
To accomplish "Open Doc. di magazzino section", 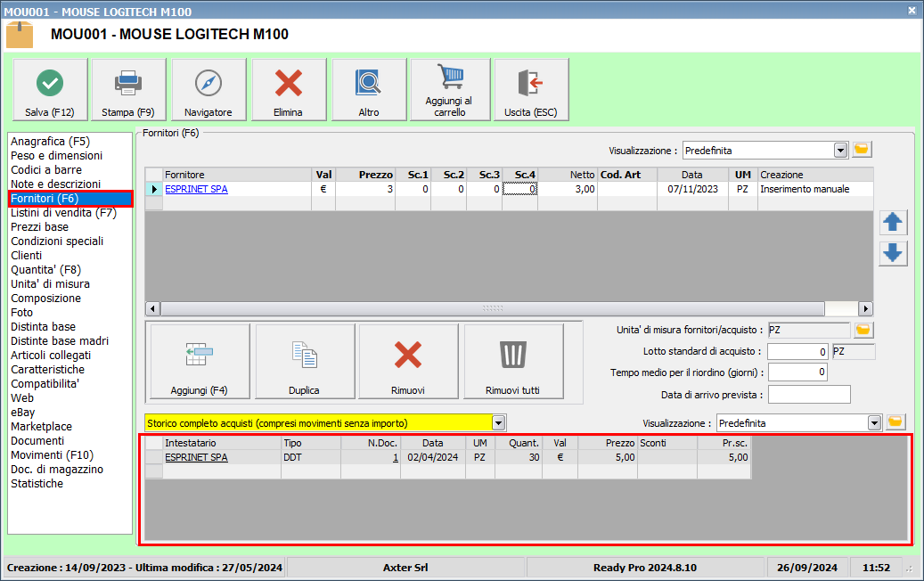I will pos(57,469).
